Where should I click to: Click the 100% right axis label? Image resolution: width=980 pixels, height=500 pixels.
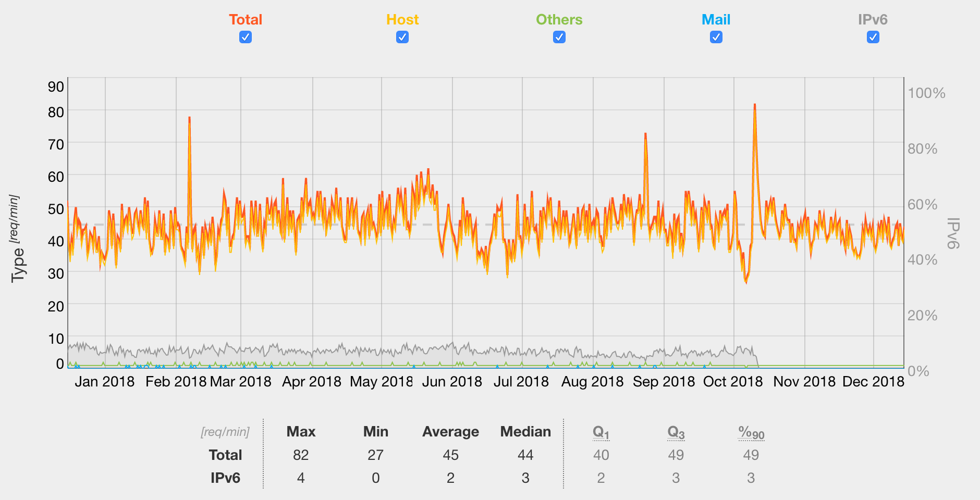point(926,93)
